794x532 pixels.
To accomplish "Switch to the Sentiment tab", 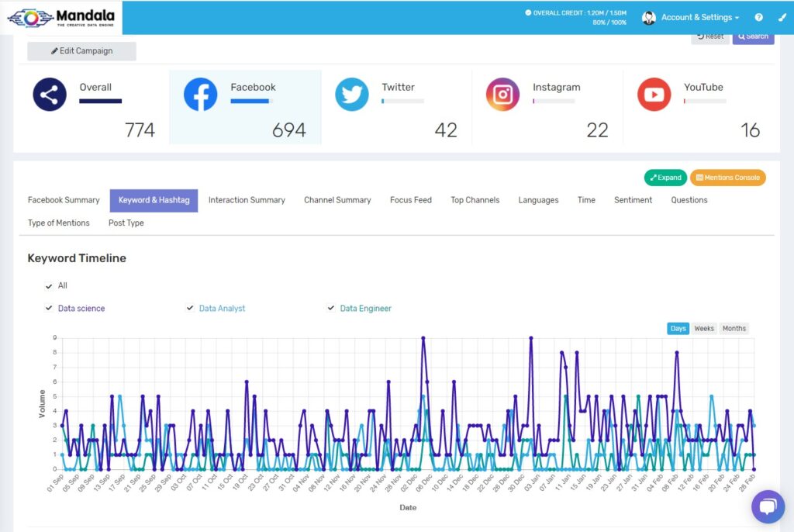I will (633, 200).
